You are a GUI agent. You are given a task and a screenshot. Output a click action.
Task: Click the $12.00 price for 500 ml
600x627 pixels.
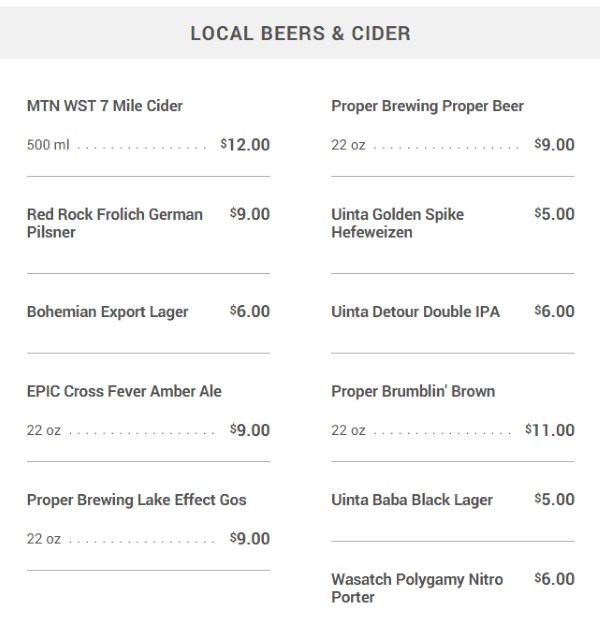click(245, 144)
